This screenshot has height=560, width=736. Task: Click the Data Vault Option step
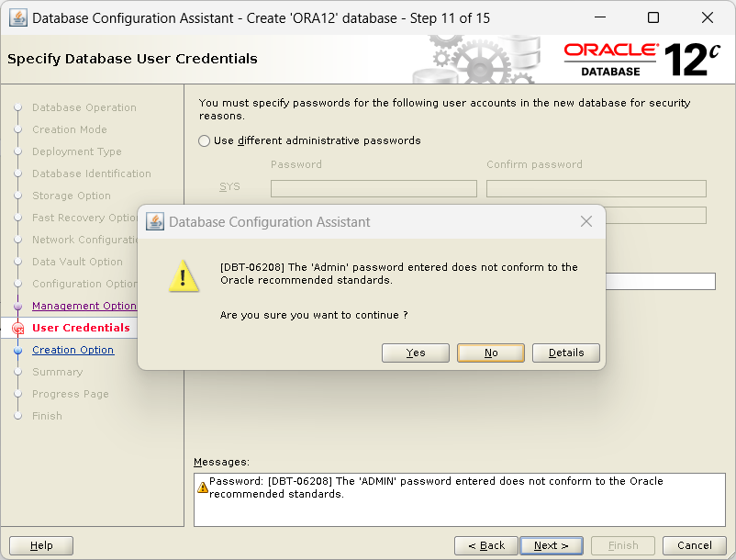(77, 262)
